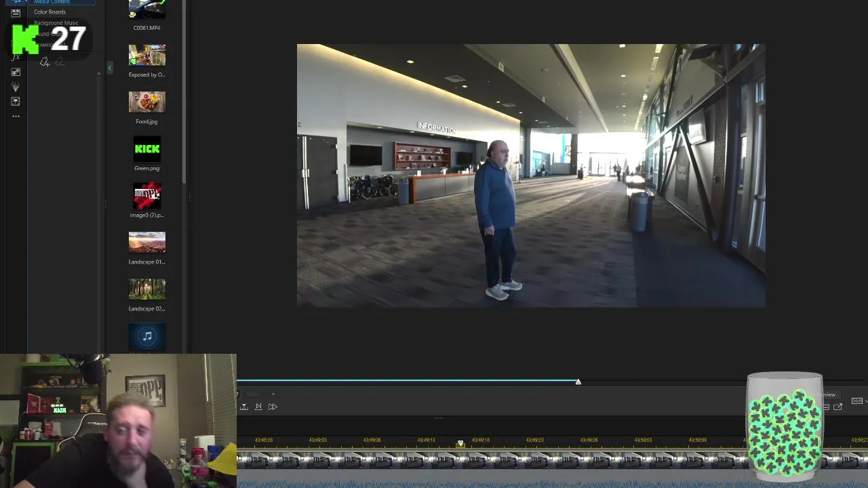Viewport: 868px width, 488px height.
Task: Select the image0 (2) thumbnail
Action: tap(147, 195)
